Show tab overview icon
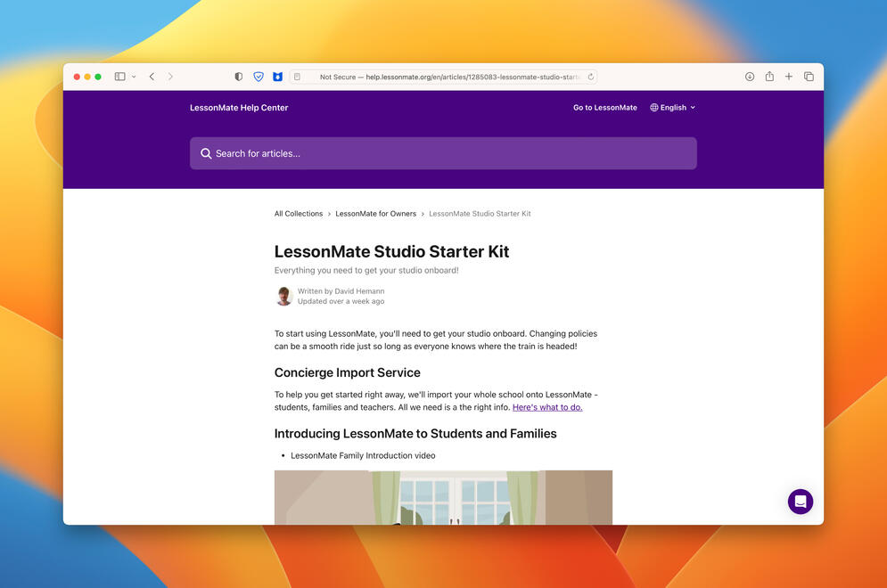Viewport: 887px width, 588px height. click(x=809, y=77)
